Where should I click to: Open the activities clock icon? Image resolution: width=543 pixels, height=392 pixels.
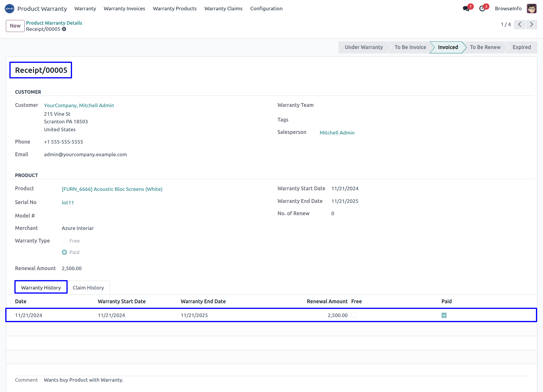482,9
